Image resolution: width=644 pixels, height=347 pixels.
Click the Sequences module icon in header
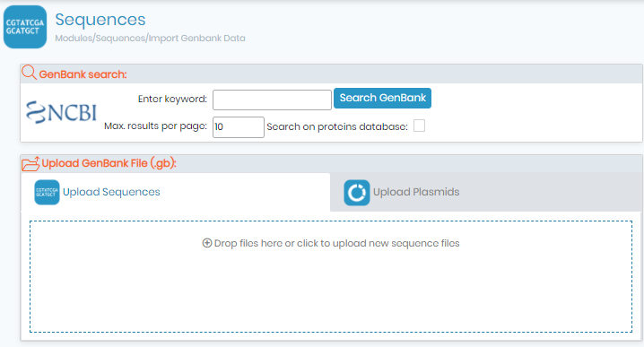coord(25,27)
